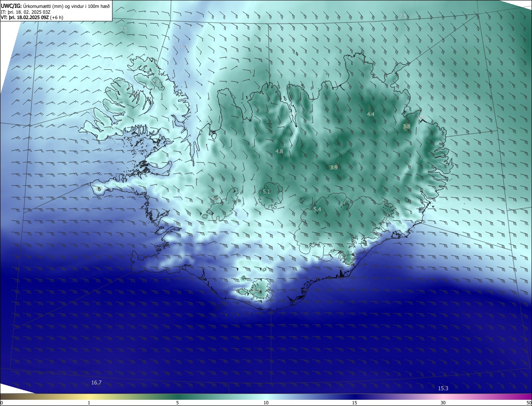This screenshot has height=406, width=532.
Task: Click the 3.9 value in the highlands
Action: click(334, 167)
